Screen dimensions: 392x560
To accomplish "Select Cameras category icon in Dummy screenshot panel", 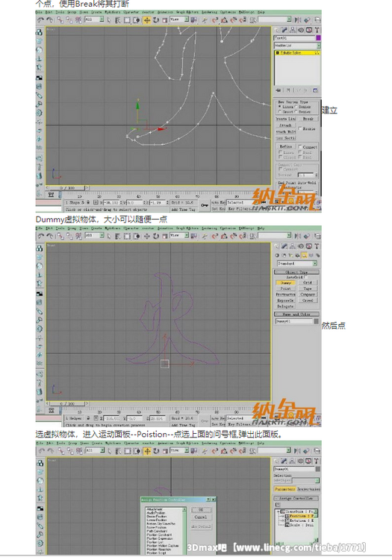I will (x=297, y=255).
